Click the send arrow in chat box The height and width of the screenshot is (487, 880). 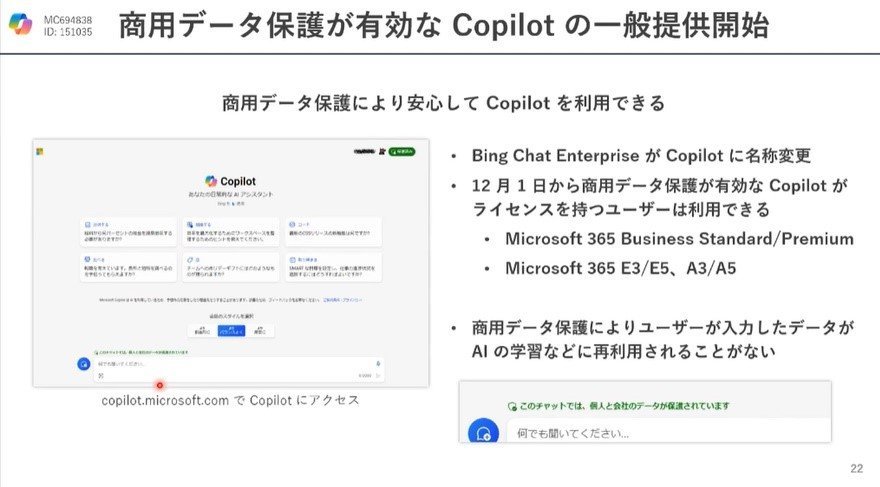pos(378,375)
